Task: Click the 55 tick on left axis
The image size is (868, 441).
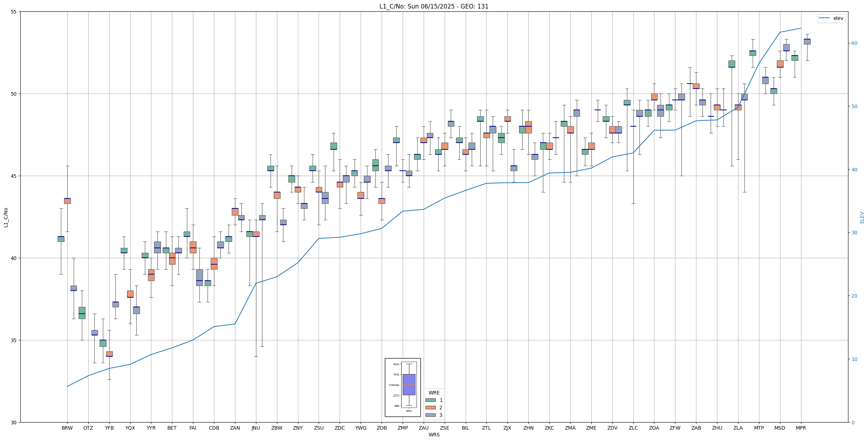Action: 14,12
